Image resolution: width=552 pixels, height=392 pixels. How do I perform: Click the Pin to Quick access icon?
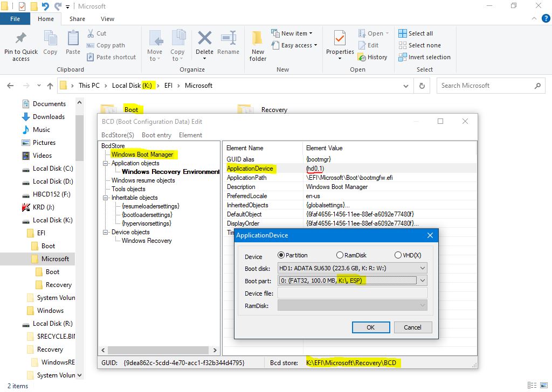tap(21, 39)
